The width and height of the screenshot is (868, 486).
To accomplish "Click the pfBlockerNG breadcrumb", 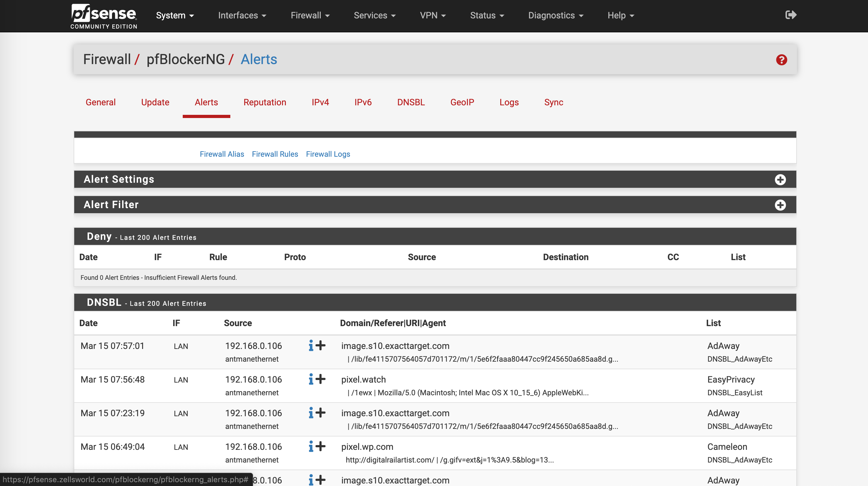I will [x=185, y=59].
